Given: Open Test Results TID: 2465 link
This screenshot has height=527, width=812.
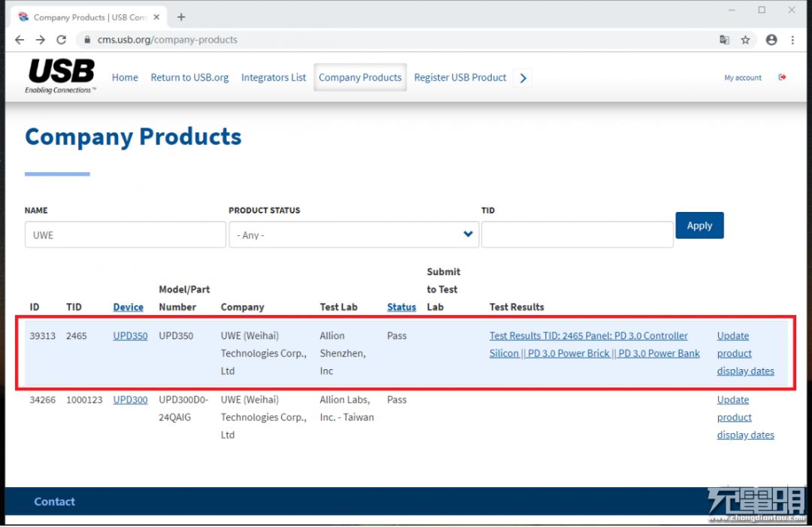Looking at the screenshot, I should click(594, 345).
